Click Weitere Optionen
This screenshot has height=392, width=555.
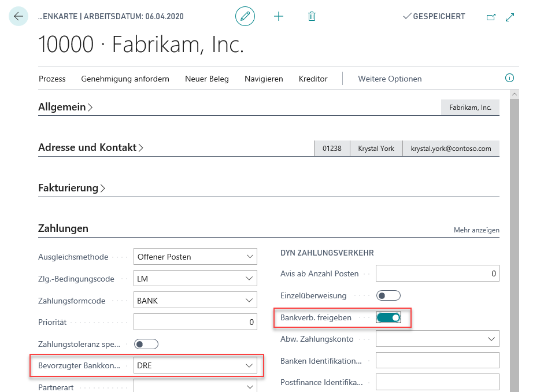point(390,79)
